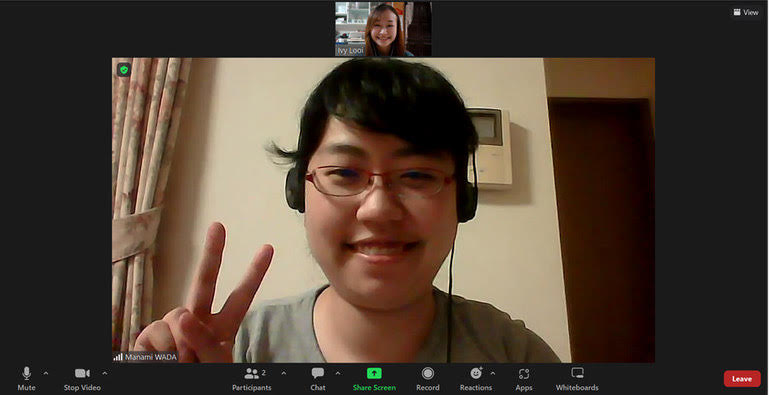769x395 pixels.
Task: Mute the microphone
Action: 26,373
